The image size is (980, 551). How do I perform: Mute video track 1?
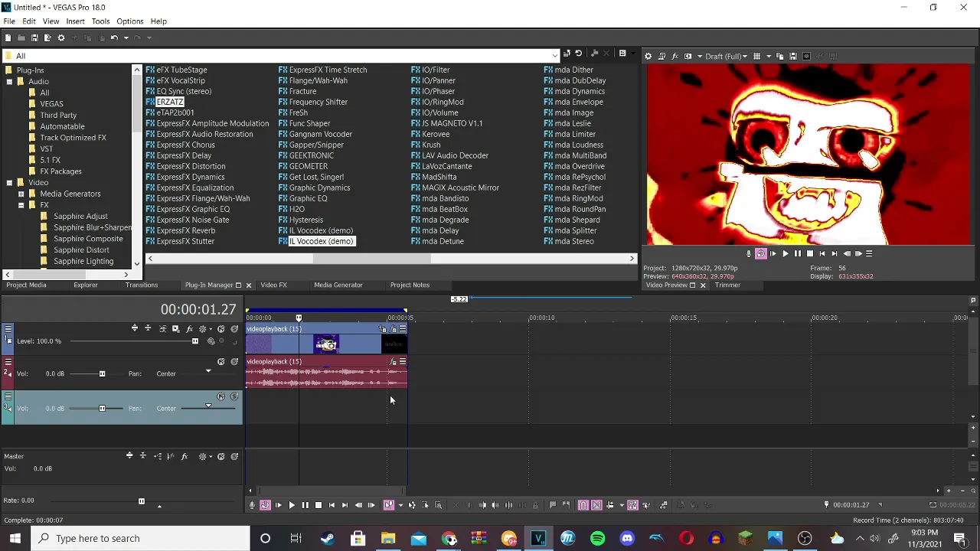(220, 329)
